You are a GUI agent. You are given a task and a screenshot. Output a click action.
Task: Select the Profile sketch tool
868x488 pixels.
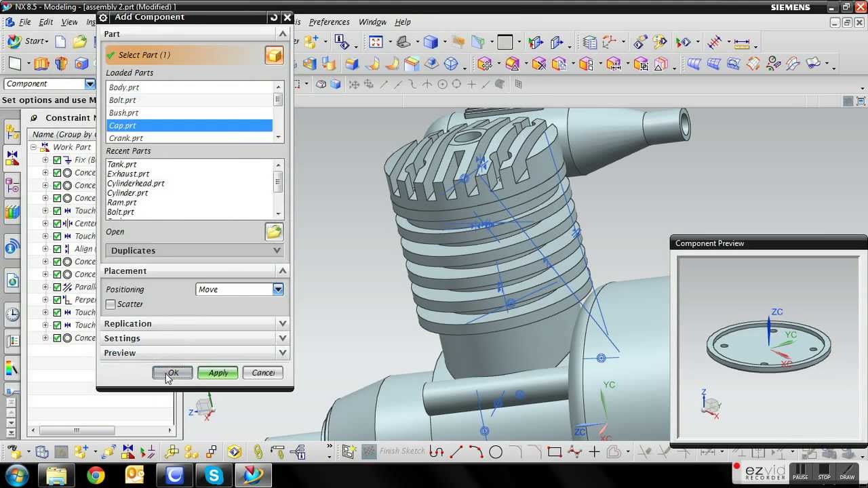tap(436, 452)
